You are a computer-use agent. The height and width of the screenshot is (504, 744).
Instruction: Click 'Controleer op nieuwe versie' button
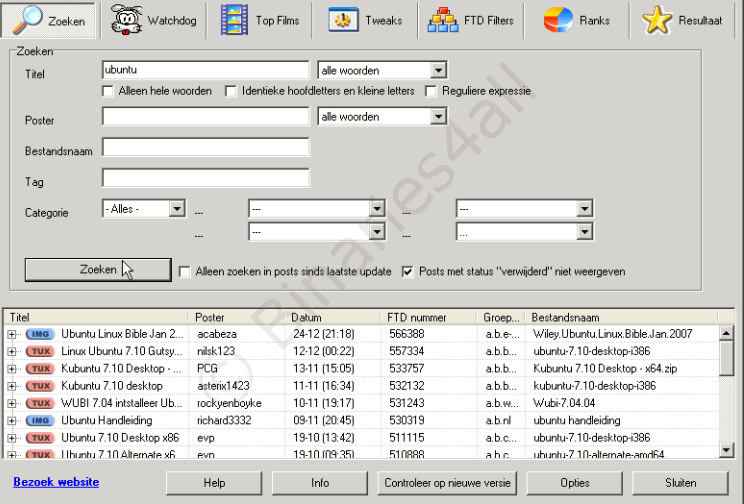(x=447, y=483)
